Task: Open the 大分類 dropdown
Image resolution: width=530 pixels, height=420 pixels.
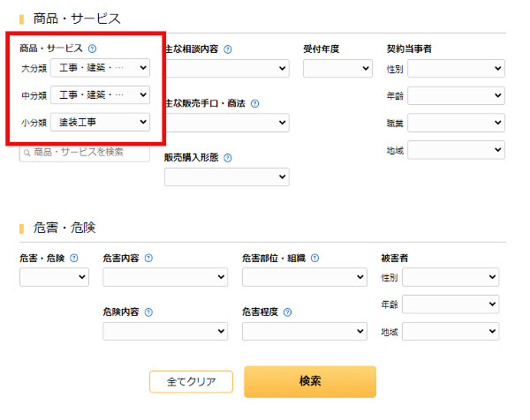Action: coord(100,68)
